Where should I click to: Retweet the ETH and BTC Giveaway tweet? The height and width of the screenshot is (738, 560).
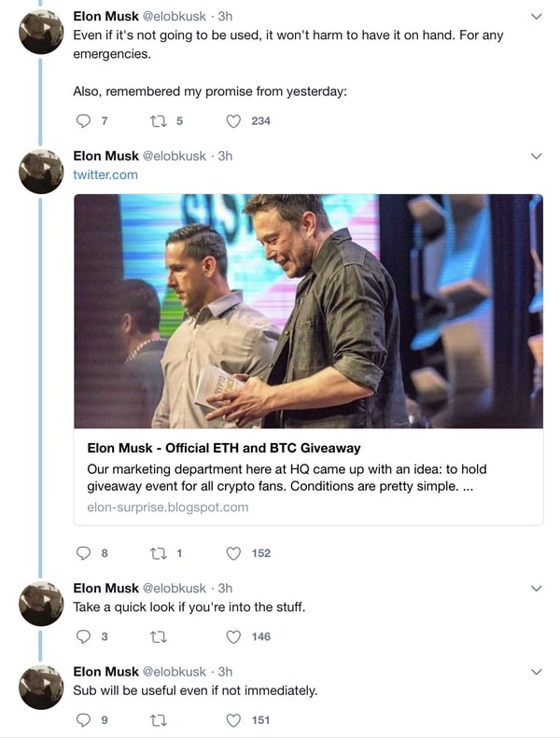pyautogui.click(x=158, y=553)
